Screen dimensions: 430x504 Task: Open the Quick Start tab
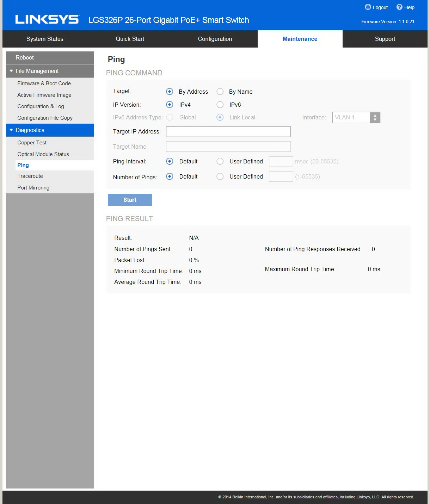click(x=130, y=39)
